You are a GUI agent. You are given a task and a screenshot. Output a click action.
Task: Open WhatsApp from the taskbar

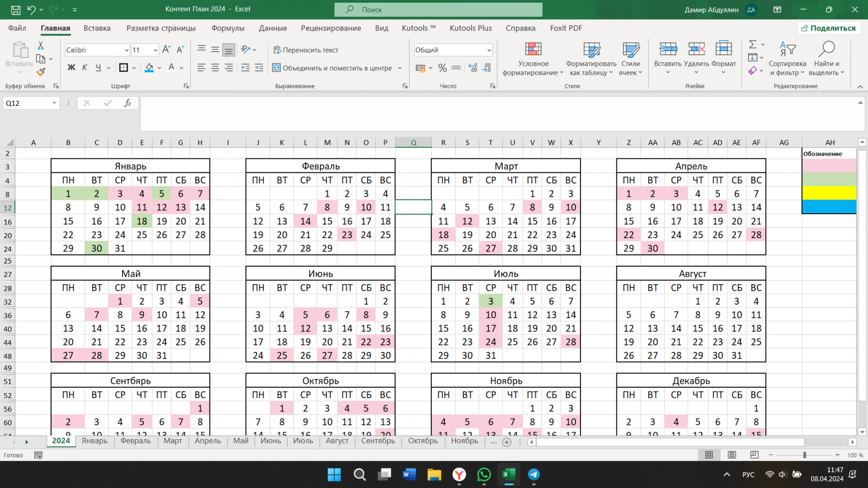(484, 474)
